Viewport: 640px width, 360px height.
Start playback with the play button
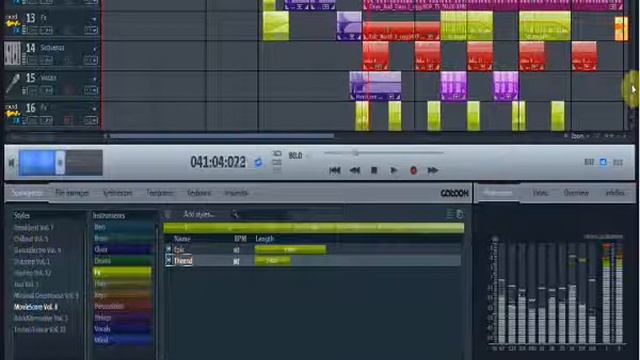393,170
